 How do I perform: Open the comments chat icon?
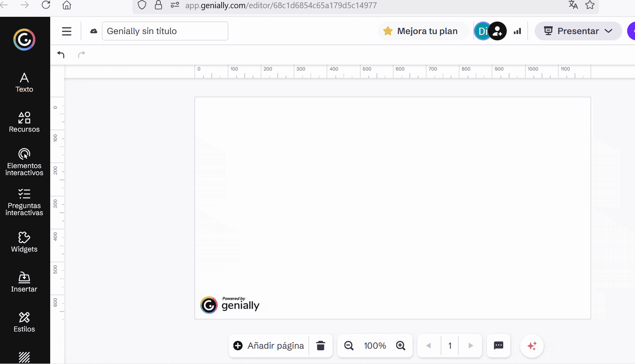coord(499,346)
